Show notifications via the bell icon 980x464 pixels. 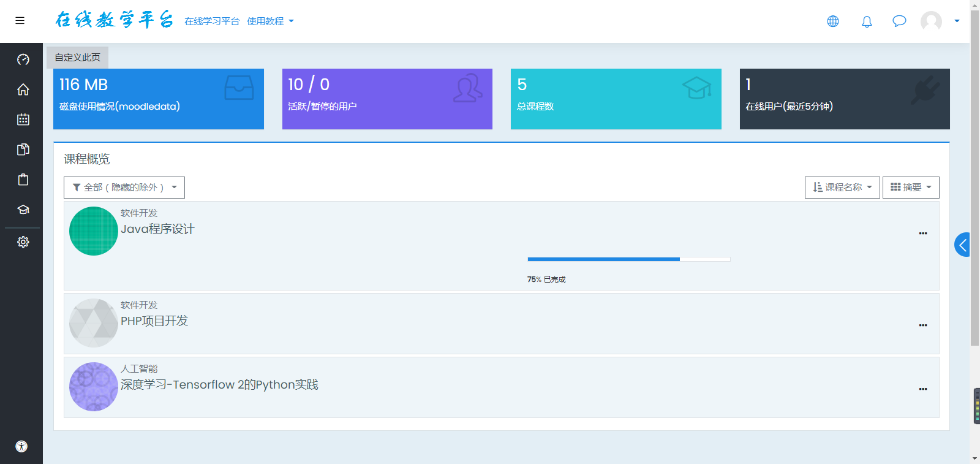(867, 21)
